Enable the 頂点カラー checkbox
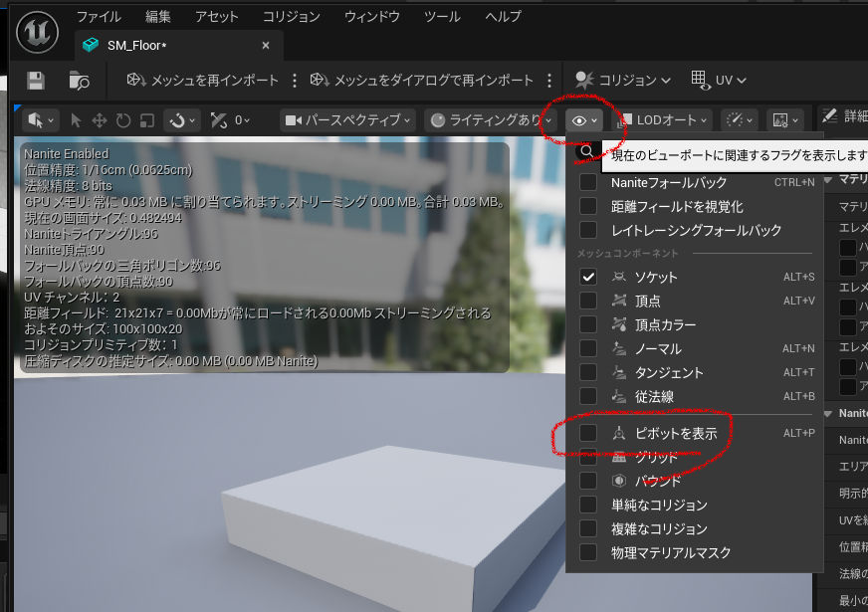This screenshot has height=612, width=868. tap(588, 324)
